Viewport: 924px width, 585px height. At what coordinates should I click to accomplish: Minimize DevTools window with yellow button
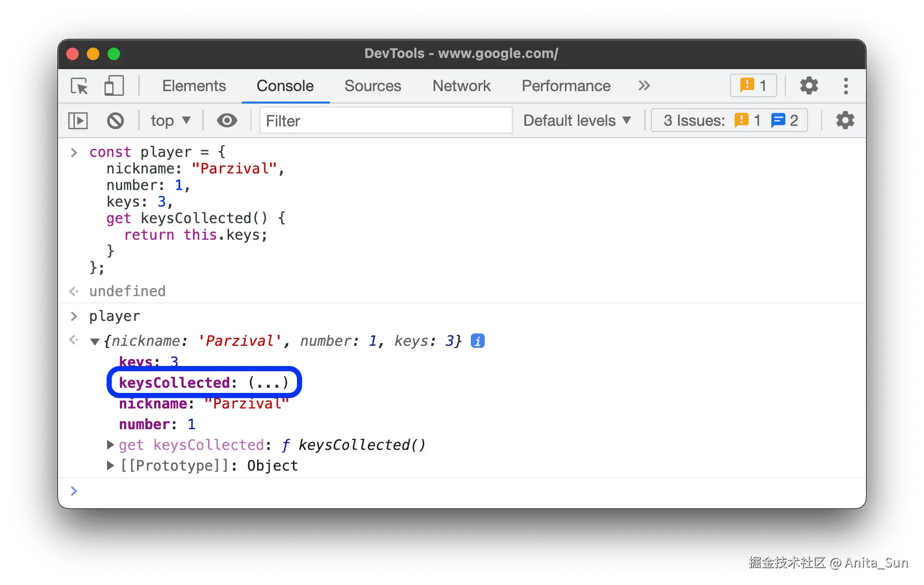tap(93, 54)
